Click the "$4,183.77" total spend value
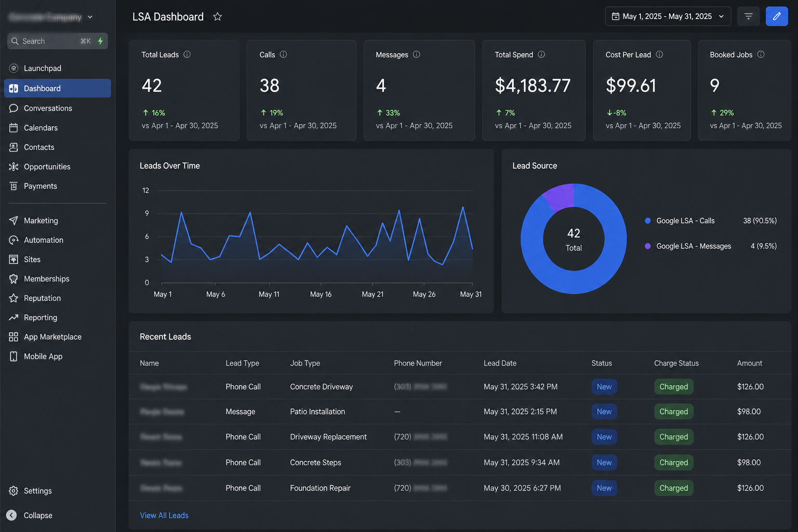 pyautogui.click(x=533, y=85)
